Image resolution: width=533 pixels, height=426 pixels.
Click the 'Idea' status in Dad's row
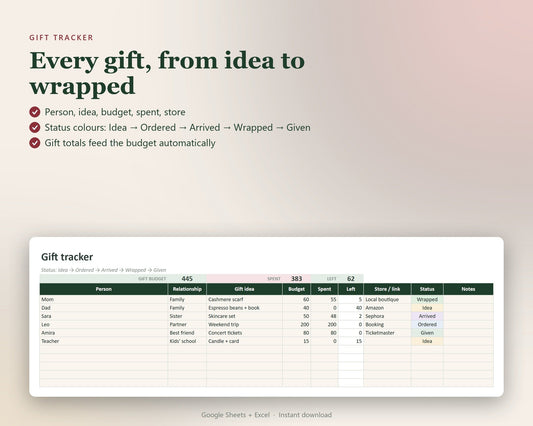click(427, 308)
